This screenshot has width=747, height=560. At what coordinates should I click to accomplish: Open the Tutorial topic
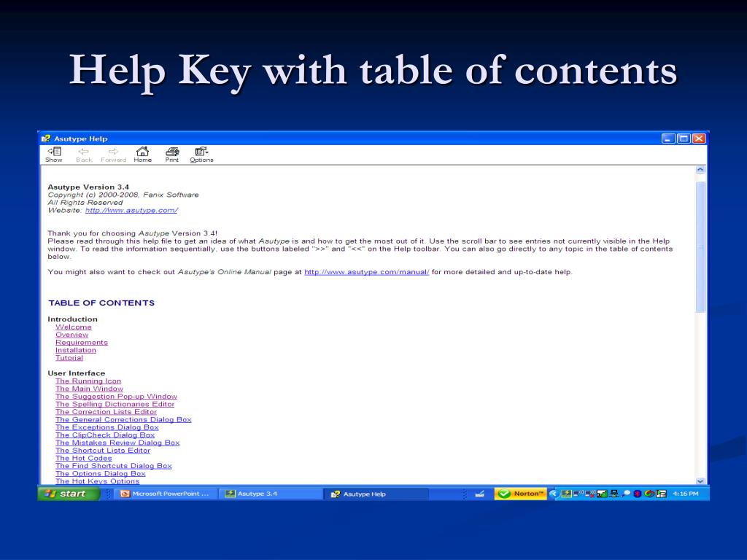pos(69,357)
